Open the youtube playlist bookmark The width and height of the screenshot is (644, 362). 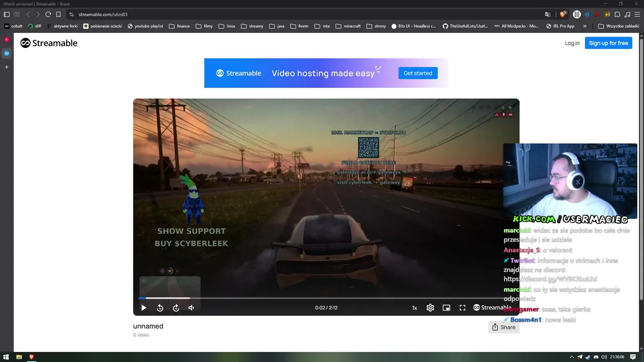pos(145,26)
